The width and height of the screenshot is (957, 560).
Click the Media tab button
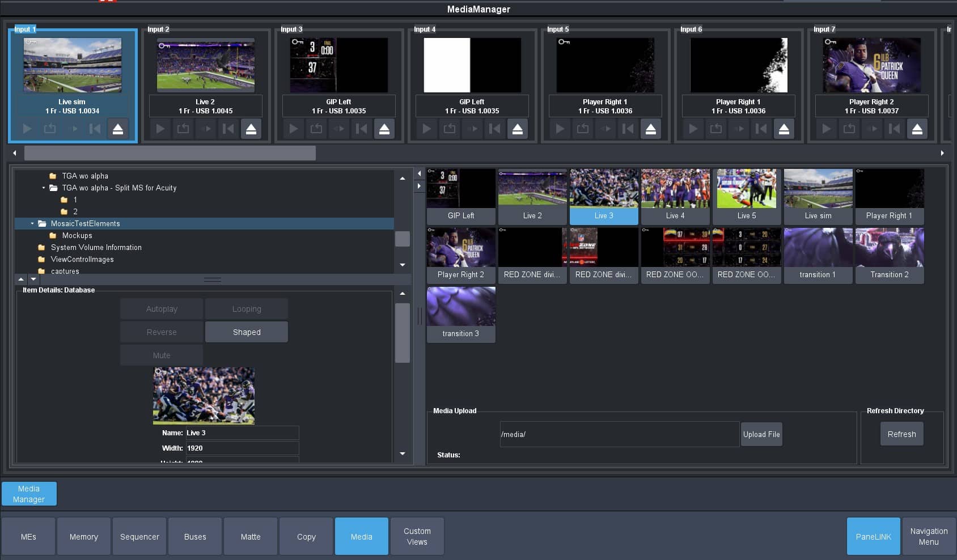[362, 536]
